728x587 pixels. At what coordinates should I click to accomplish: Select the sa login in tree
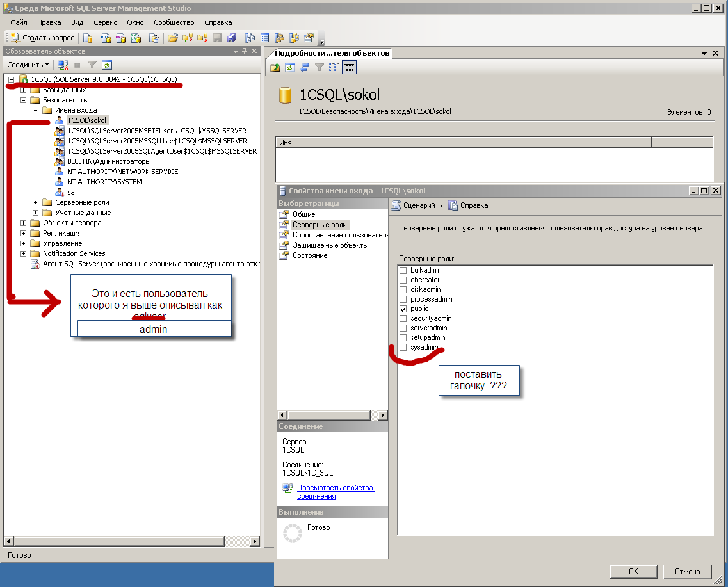71,193
